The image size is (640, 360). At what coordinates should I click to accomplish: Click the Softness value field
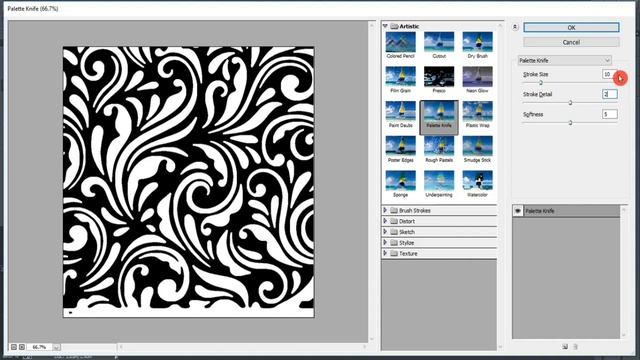coord(609,114)
